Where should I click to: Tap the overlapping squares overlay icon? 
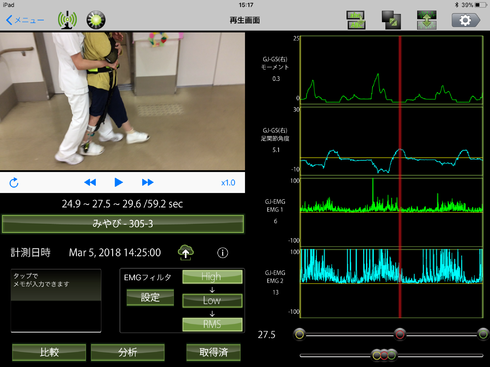[391, 20]
